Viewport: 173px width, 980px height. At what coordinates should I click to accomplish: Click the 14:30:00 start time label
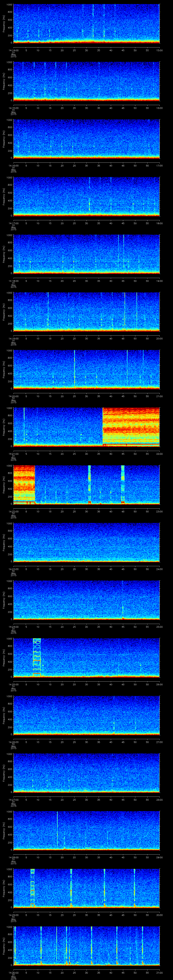(13, 972)
